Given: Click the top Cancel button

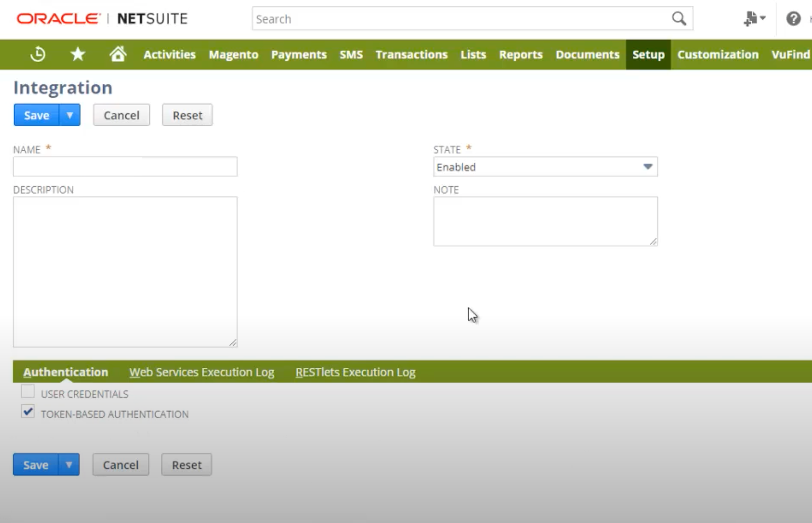Looking at the screenshot, I should [121, 115].
